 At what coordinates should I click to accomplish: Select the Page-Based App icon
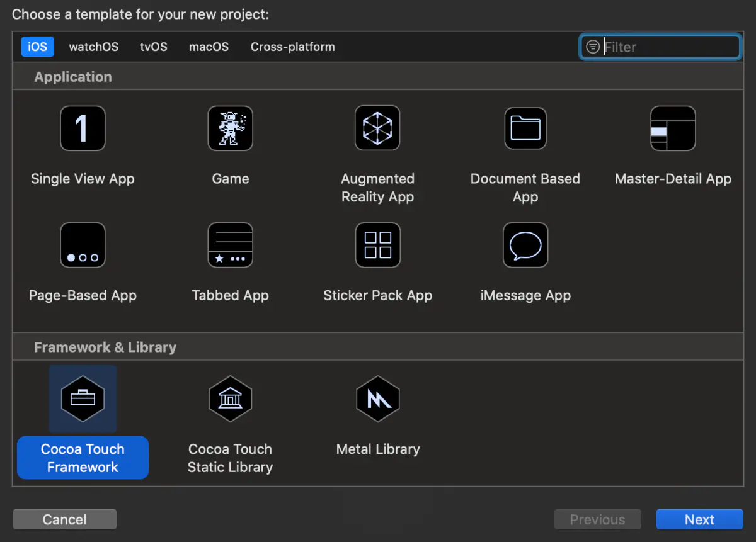coord(83,245)
